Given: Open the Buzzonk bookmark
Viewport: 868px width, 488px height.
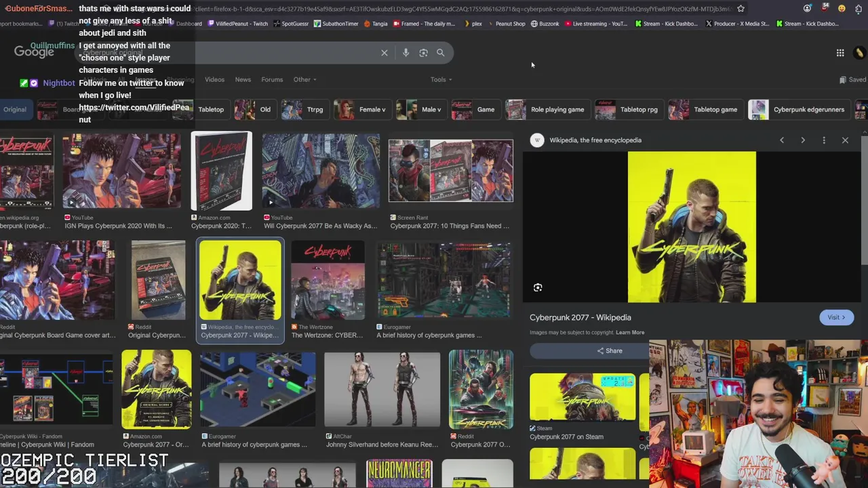Looking at the screenshot, I should pyautogui.click(x=545, y=24).
